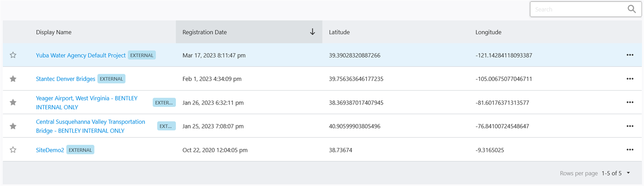Open more options for Yuba Water Agency project
This screenshot has height=186, width=644.
[x=630, y=55]
